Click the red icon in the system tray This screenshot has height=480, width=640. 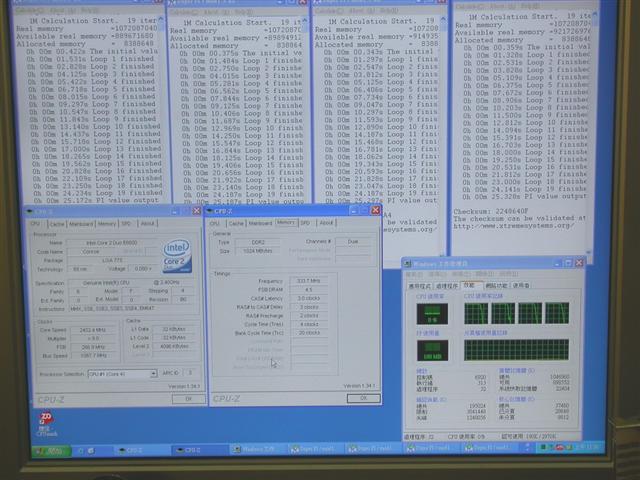pyautogui.click(x=559, y=448)
